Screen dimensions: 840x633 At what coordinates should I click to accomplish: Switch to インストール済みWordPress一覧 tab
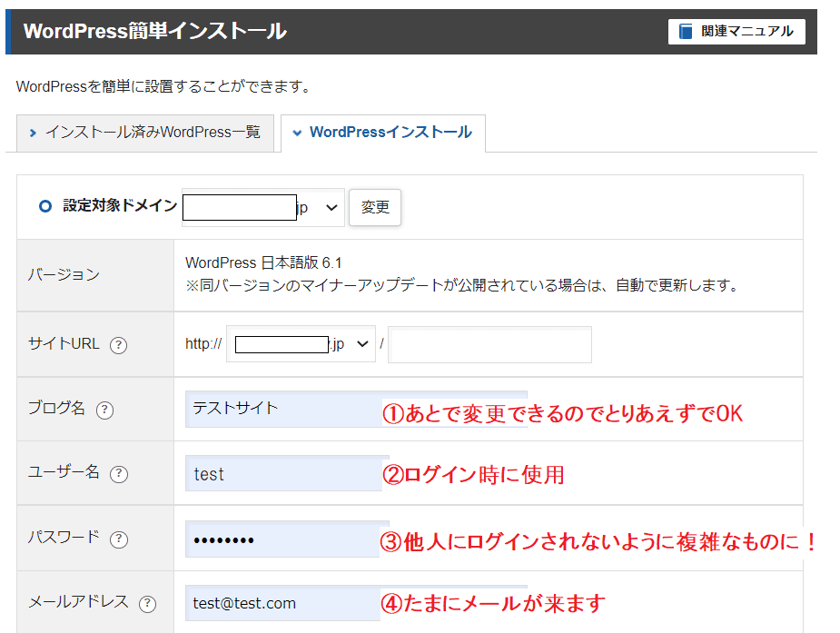coord(145,133)
